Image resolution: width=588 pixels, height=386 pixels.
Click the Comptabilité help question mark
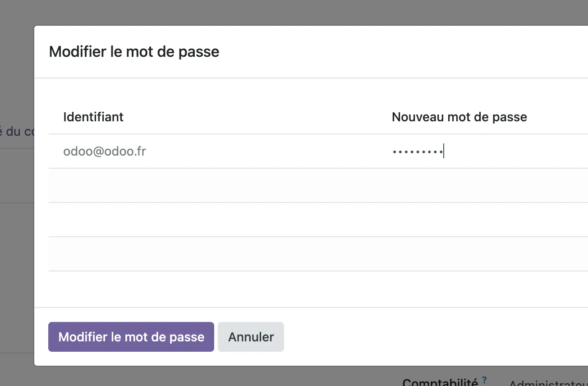click(484, 379)
